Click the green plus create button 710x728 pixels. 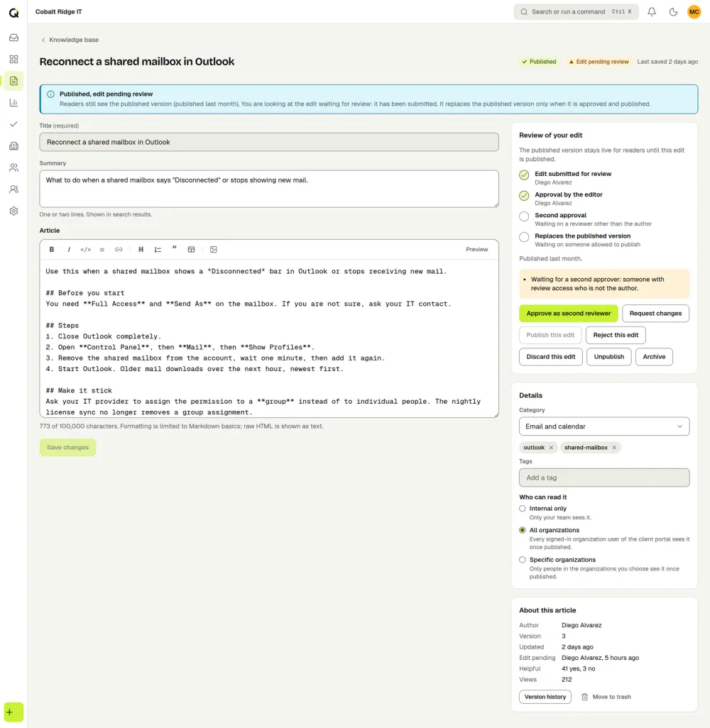pyautogui.click(x=13, y=712)
